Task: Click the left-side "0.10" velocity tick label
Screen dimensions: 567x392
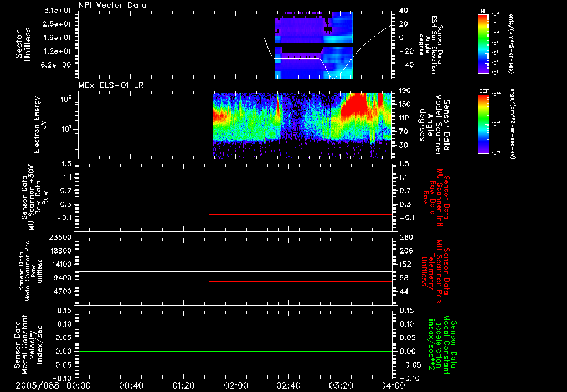Action: 64,324
